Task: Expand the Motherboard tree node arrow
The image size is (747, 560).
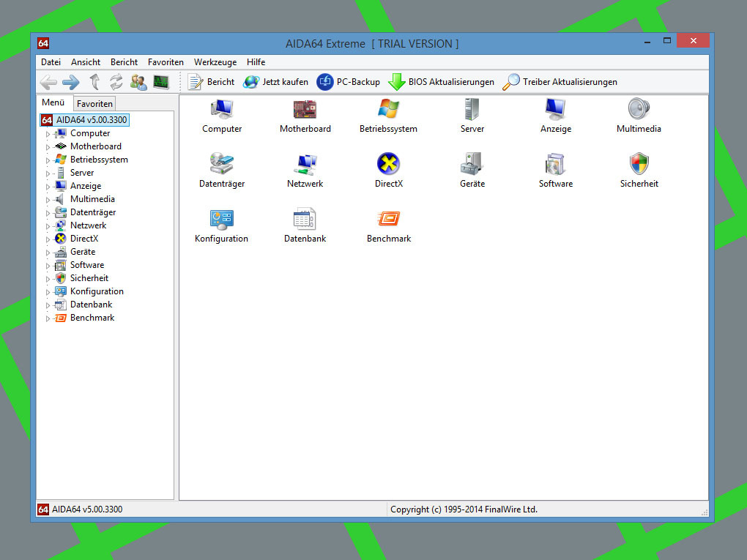Action: tap(48, 147)
